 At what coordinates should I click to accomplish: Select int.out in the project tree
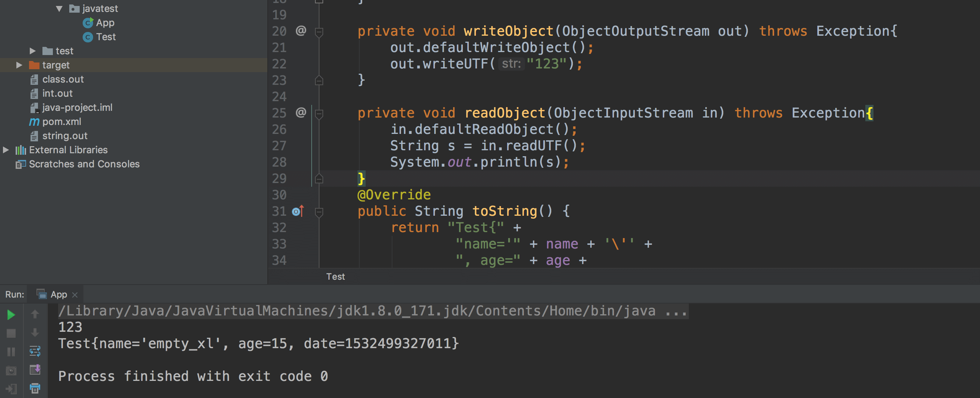tap(57, 93)
